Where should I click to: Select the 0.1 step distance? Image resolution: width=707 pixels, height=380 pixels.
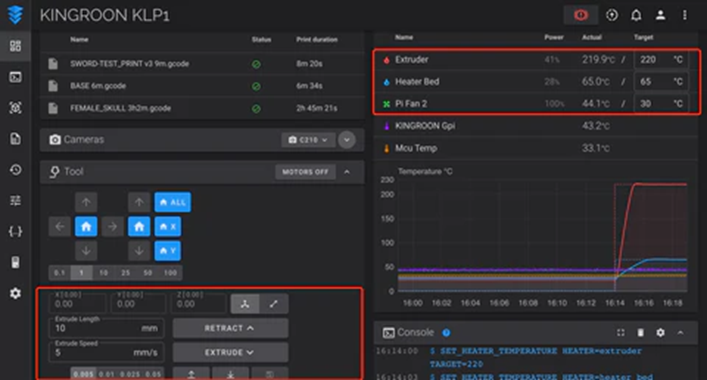click(59, 273)
